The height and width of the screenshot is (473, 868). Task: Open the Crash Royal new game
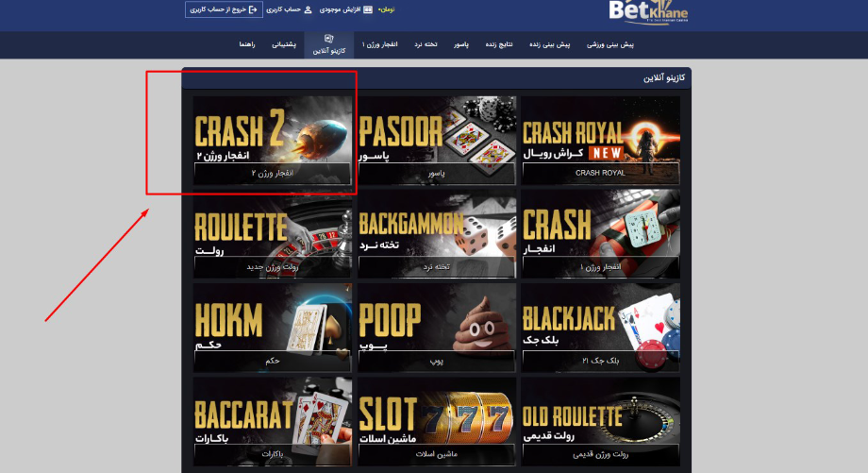click(601, 141)
